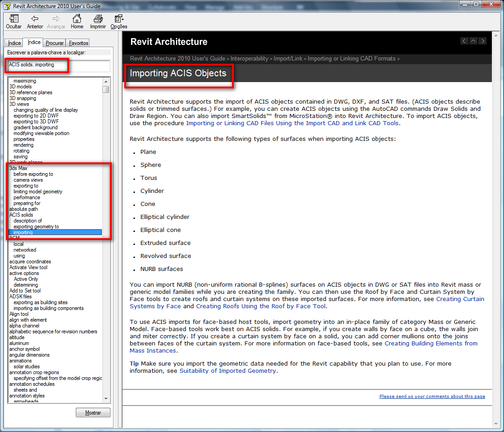
Task: Select index entry '3D snapping'
Action: click(22, 98)
